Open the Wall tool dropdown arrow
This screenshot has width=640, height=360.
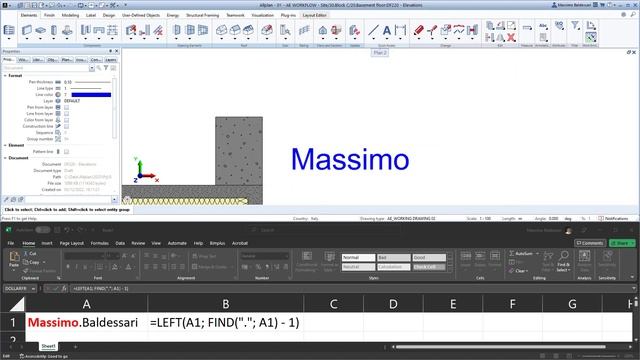(x=27, y=39)
